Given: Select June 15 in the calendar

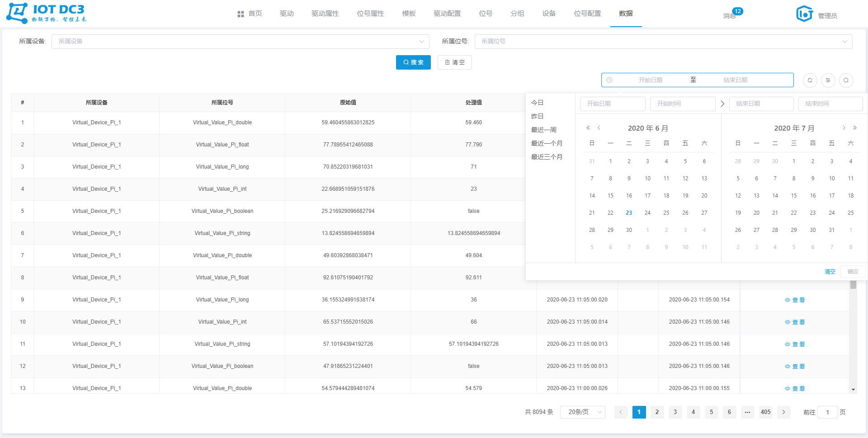Looking at the screenshot, I should [610, 196].
